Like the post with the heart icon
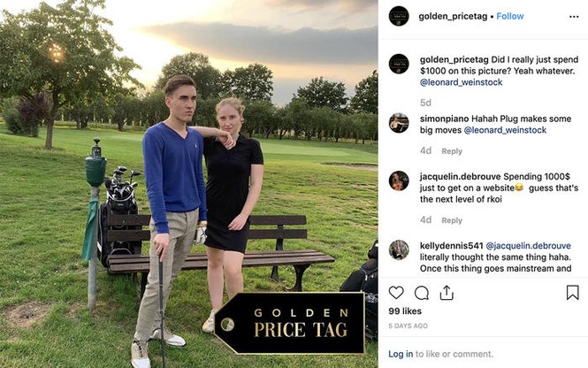The width and height of the screenshot is (588, 368). (x=396, y=292)
